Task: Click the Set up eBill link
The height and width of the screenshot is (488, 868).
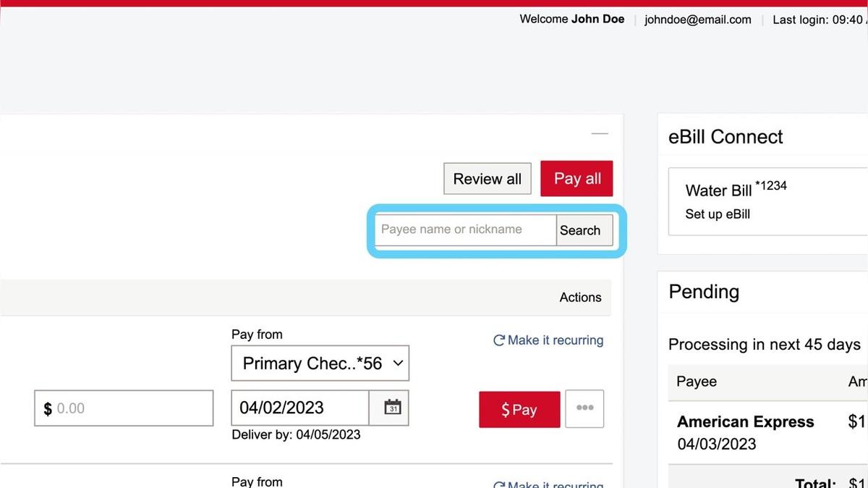Action: (x=718, y=214)
